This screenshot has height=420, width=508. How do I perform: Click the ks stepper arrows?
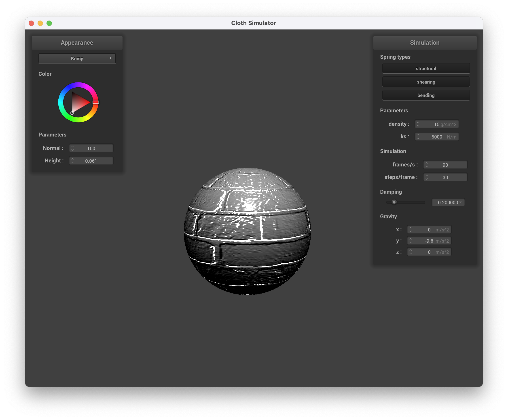pyautogui.click(x=418, y=137)
